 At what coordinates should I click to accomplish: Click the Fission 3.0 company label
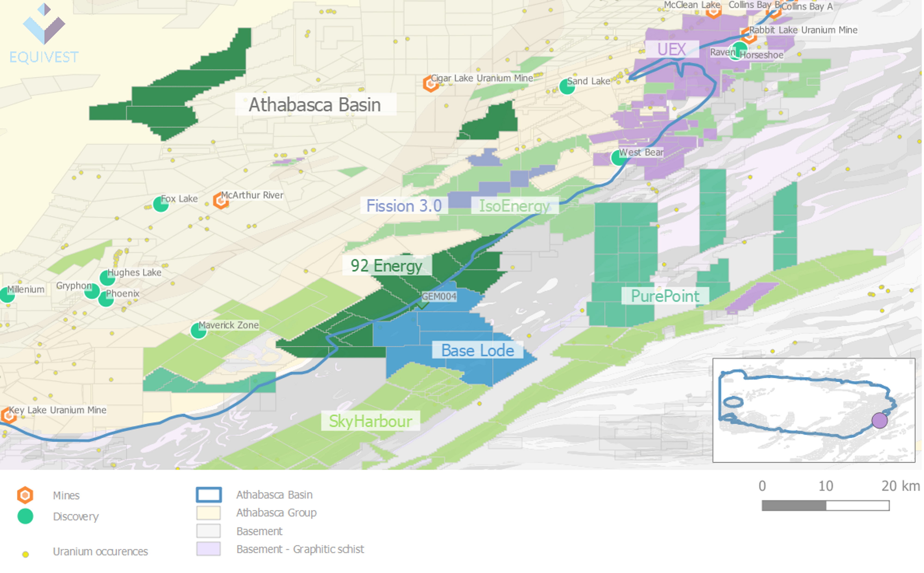404,206
